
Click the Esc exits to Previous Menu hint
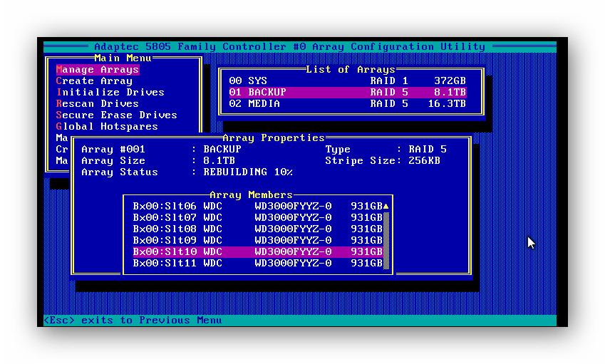133,321
